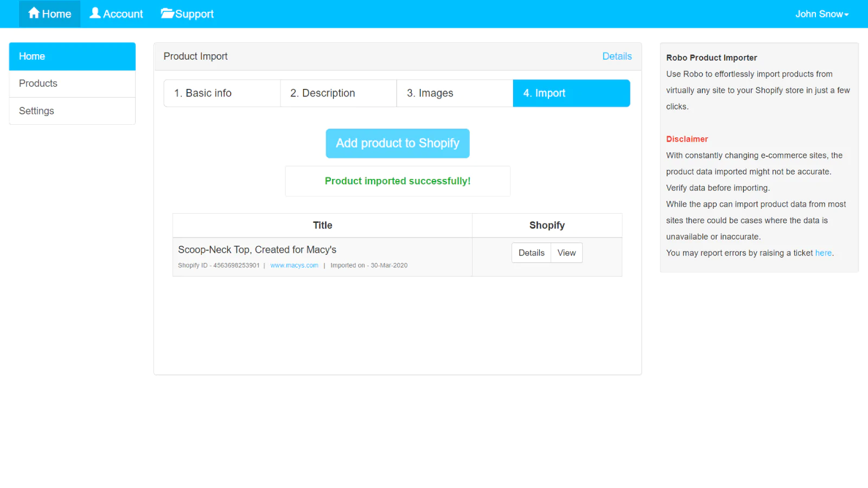Click Details button in the Shopify column
Screen dimensions: 868x488
(x=531, y=253)
